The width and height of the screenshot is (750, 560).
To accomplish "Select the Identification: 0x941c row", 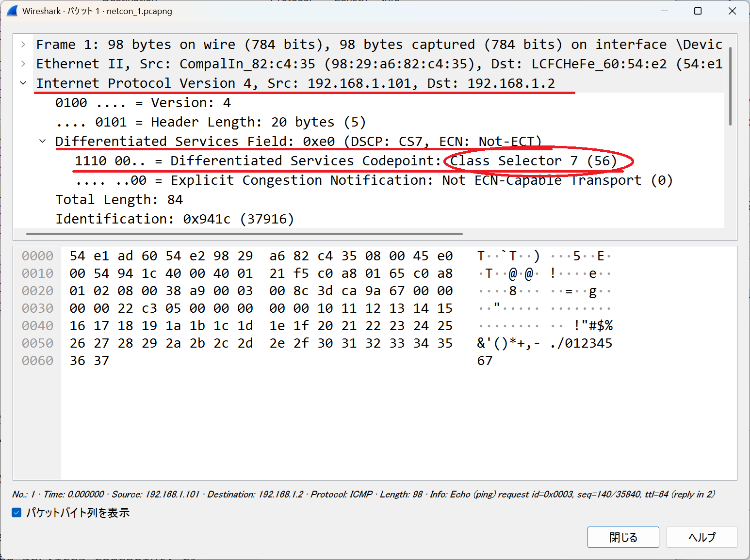I will pos(175,219).
